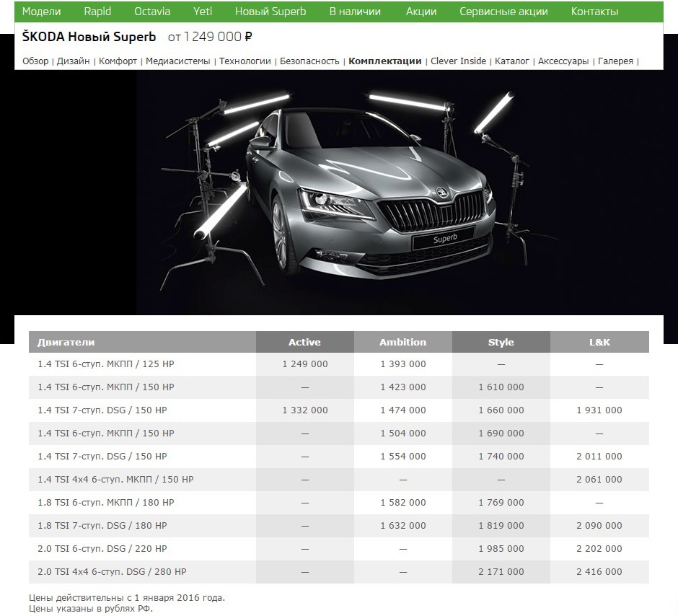
Task: Open Новый Superb in the top menu
Action: pyautogui.click(x=270, y=12)
